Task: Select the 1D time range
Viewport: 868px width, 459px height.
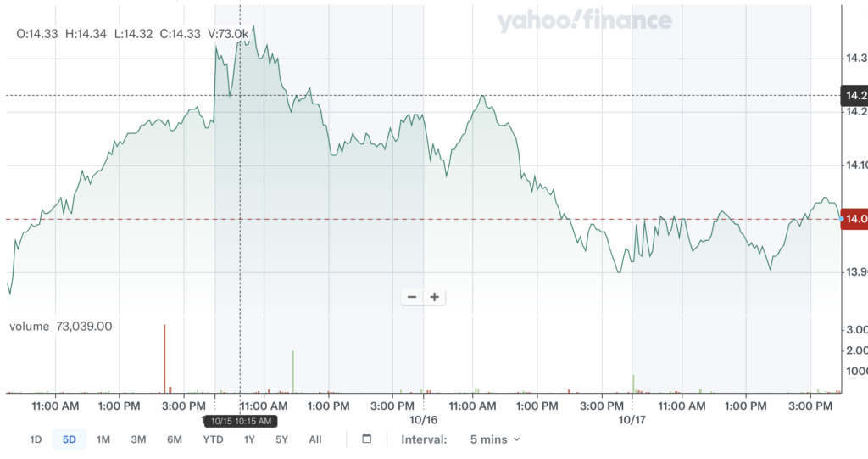Action: pos(36,439)
